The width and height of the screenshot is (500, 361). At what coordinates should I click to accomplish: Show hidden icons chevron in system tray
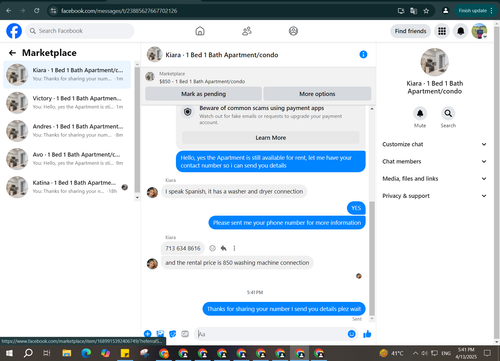click(415, 353)
